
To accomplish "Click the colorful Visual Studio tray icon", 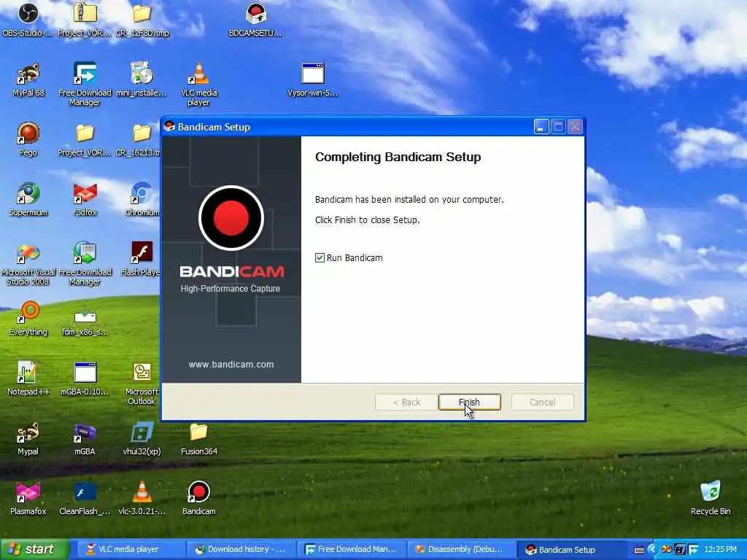I will [667, 550].
